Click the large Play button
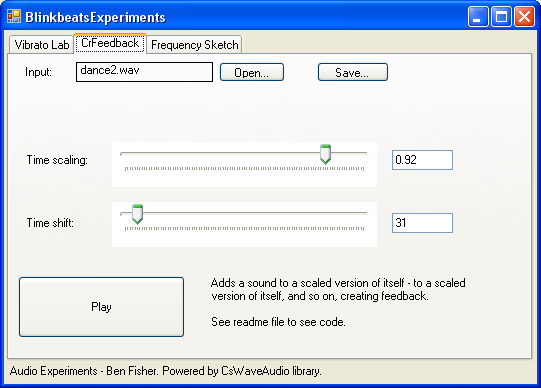This screenshot has width=541, height=388. [x=101, y=307]
